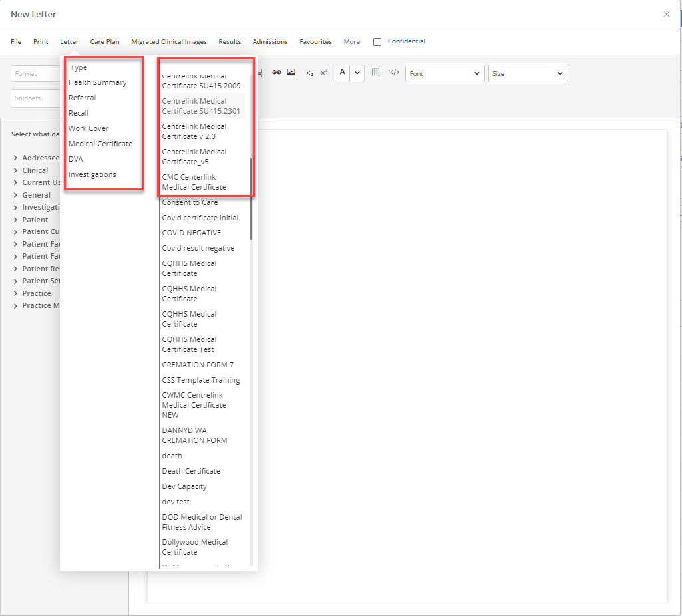Image resolution: width=682 pixels, height=616 pixels.
Task: Click the Snippets field
Action: (35, 98)
